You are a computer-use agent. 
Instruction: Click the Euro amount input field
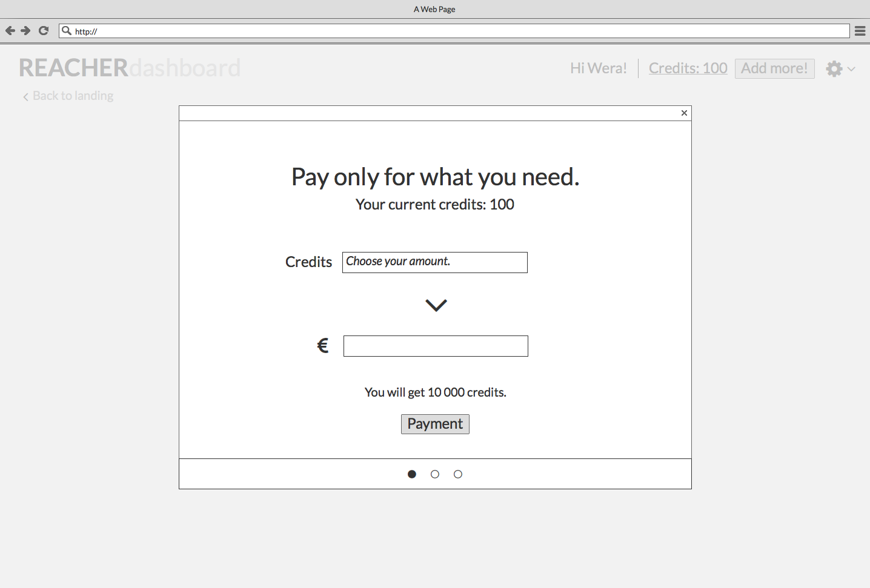click(436, 346)
